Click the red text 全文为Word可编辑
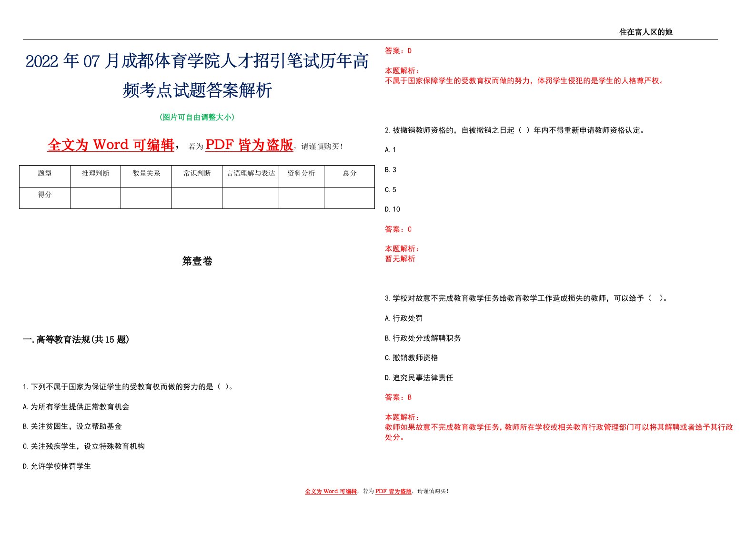 click(111, 145)
